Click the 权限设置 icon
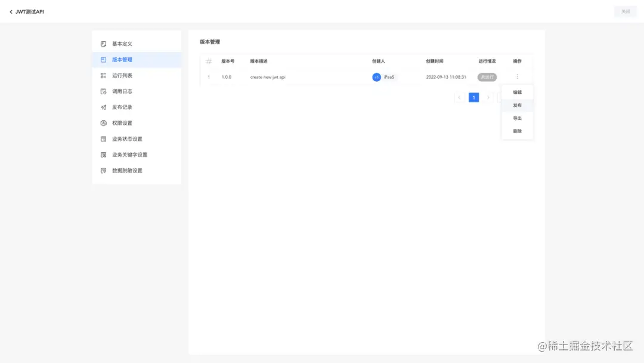The height and width of the screenshot is (363, 644). click(104, 123)
